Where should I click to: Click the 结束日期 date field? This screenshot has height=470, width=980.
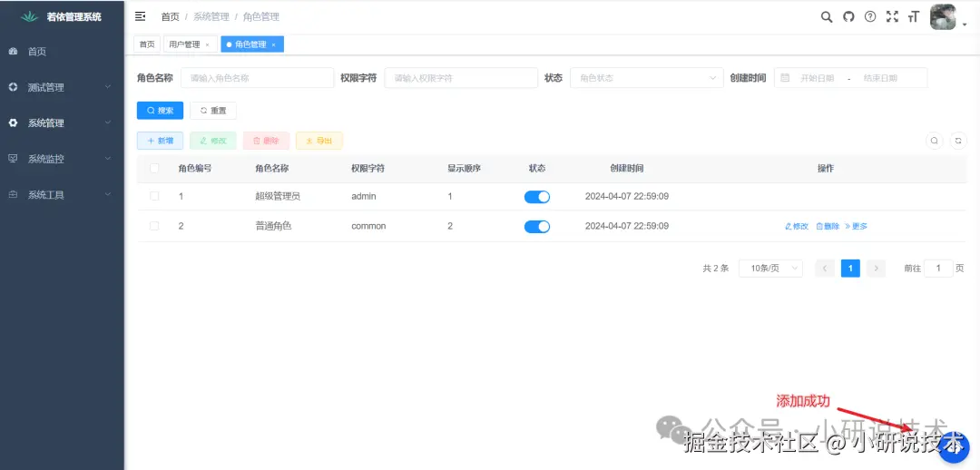(880, 78)
